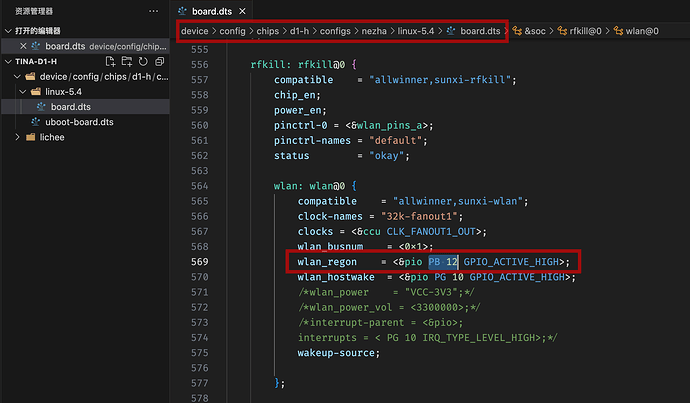Click breadcrumb symbol 'wlan@0'
This screenshot has width=690, height=403.
pos(642,31)
